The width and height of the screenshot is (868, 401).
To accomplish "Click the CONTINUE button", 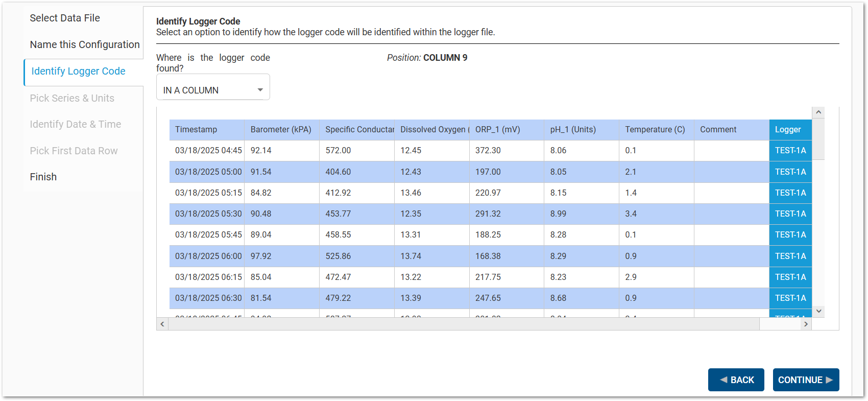I will (x=806, y=380).
